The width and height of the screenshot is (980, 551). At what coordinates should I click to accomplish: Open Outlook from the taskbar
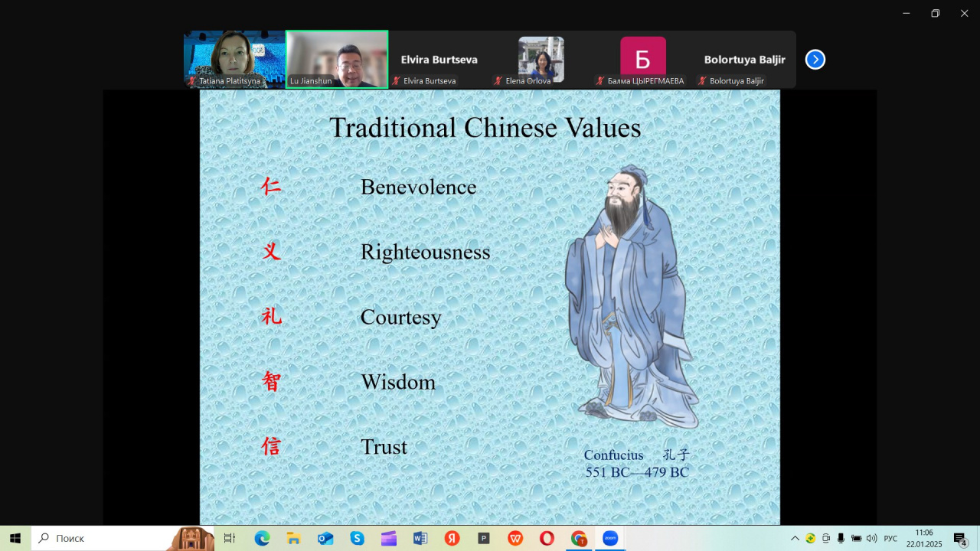point(325,538)
